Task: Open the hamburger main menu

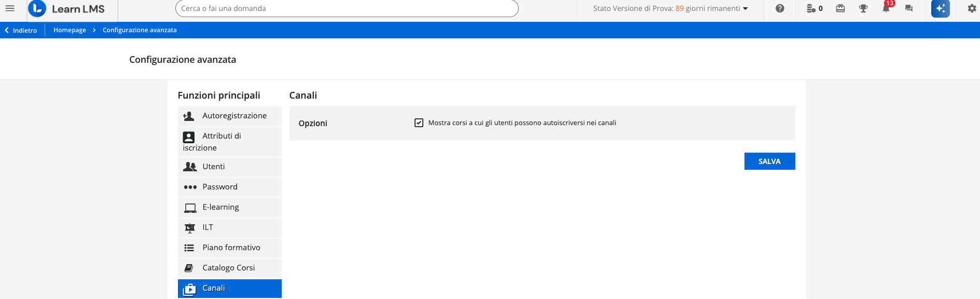Action: click(10, 8)
